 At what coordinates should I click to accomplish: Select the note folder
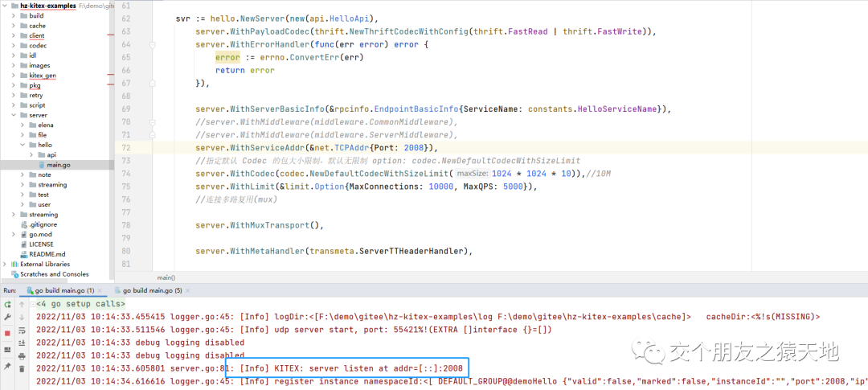[44, 175]
